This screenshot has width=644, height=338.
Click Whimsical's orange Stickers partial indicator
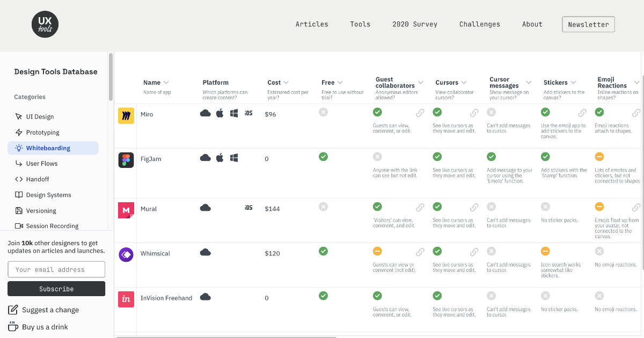(x=545, y=251)
